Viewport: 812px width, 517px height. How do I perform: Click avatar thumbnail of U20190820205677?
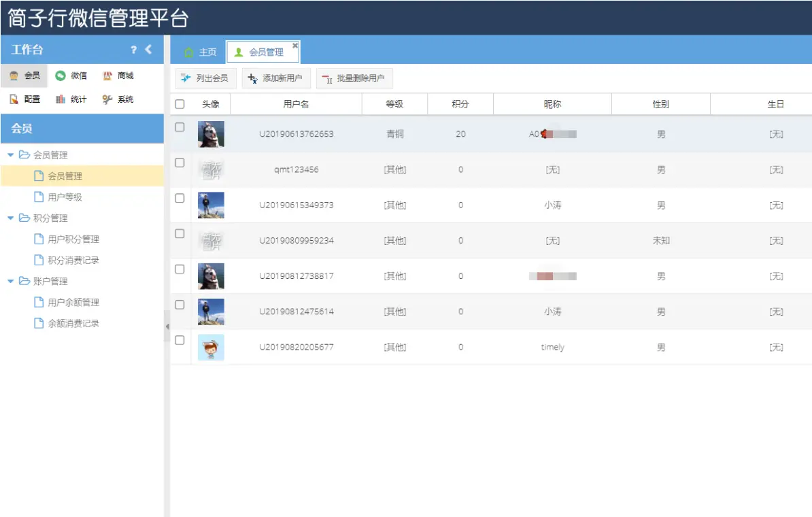coord(211,347)
